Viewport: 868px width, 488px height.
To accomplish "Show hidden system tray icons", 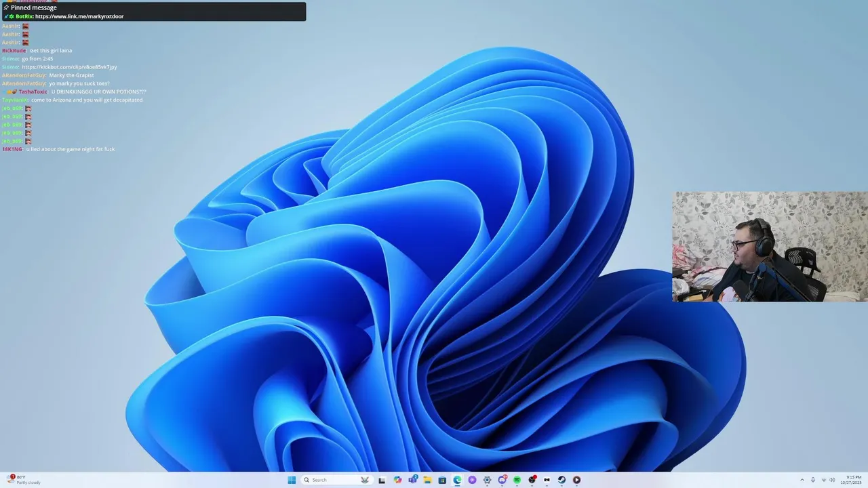I will [802, 480].
